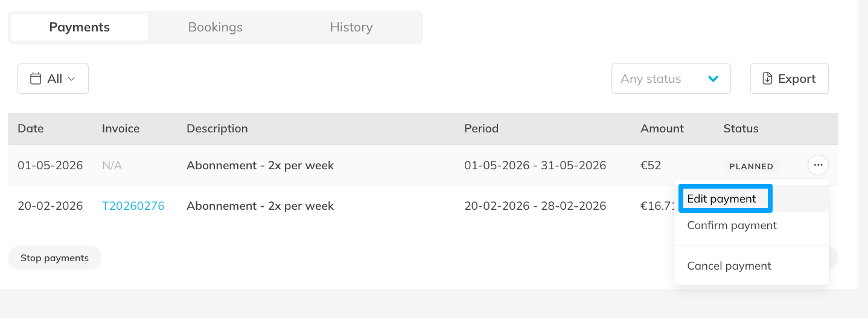Choose Edit payment from the menu
The width and height of the screenshot is (868, 318).
(721, 199)
